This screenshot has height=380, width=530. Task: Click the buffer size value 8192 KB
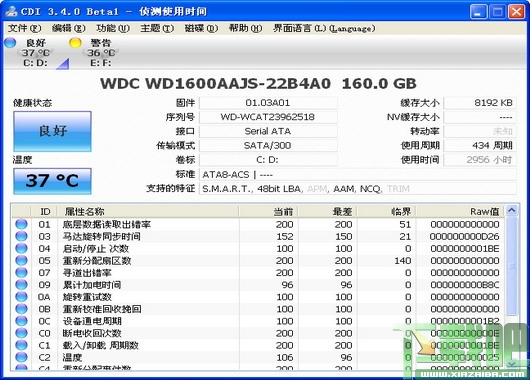pos(480,103)
